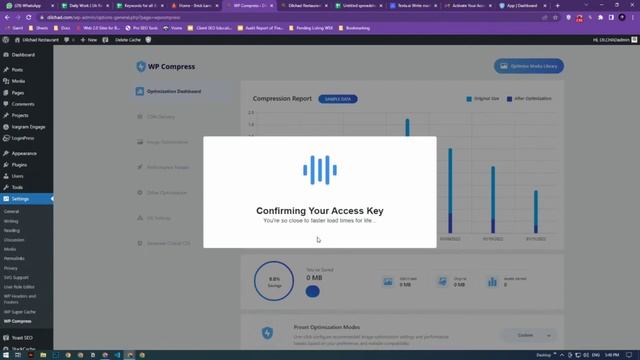Screen dimensions: 640x360
Task: Open Reading settings submenu
Action: pos(12,231)
